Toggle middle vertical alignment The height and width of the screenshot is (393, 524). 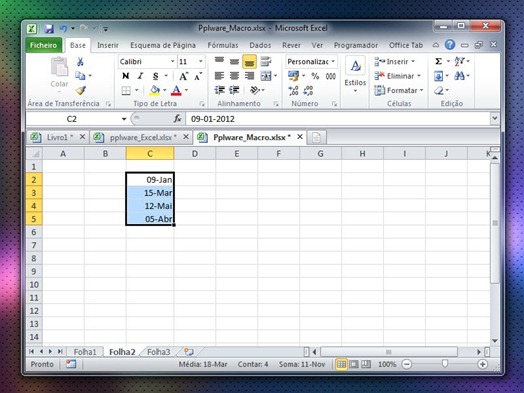pos(234,61)
